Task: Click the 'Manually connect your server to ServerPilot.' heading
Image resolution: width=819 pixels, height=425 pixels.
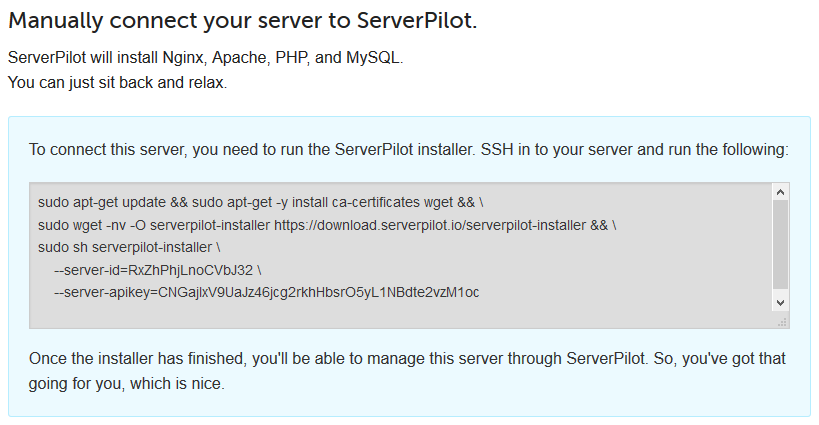Action: pos(243,21)
